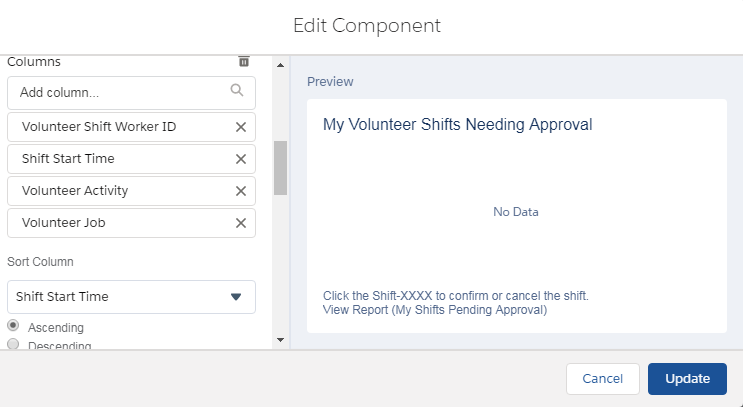Click the Sort Column dropdown arrow
743x407 pixels.
[237, 297]
